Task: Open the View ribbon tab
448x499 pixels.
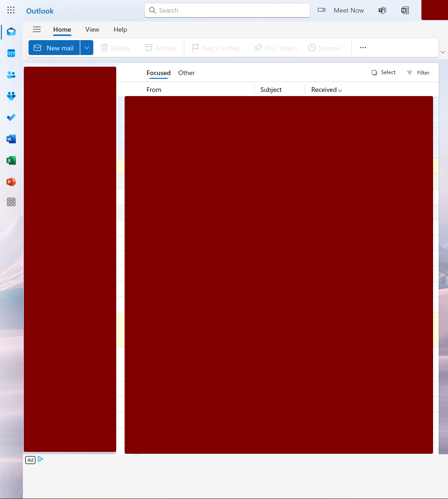Action: point(92,29)
